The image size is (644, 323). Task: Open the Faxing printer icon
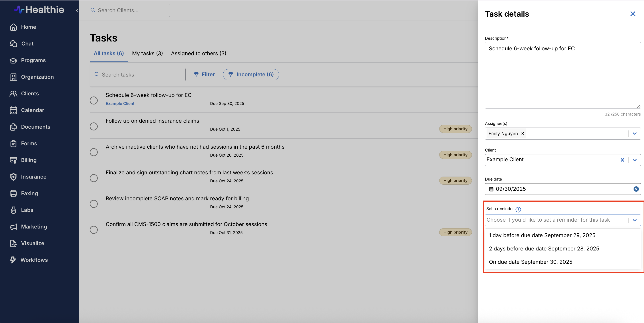[x=14, y=193]
